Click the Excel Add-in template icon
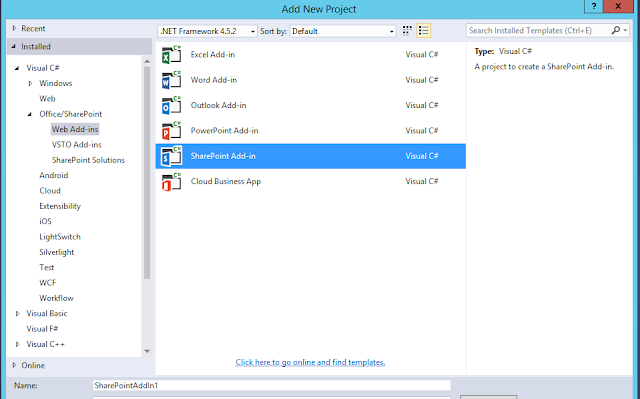The image size is (640, 399). [x=171, y=55]
